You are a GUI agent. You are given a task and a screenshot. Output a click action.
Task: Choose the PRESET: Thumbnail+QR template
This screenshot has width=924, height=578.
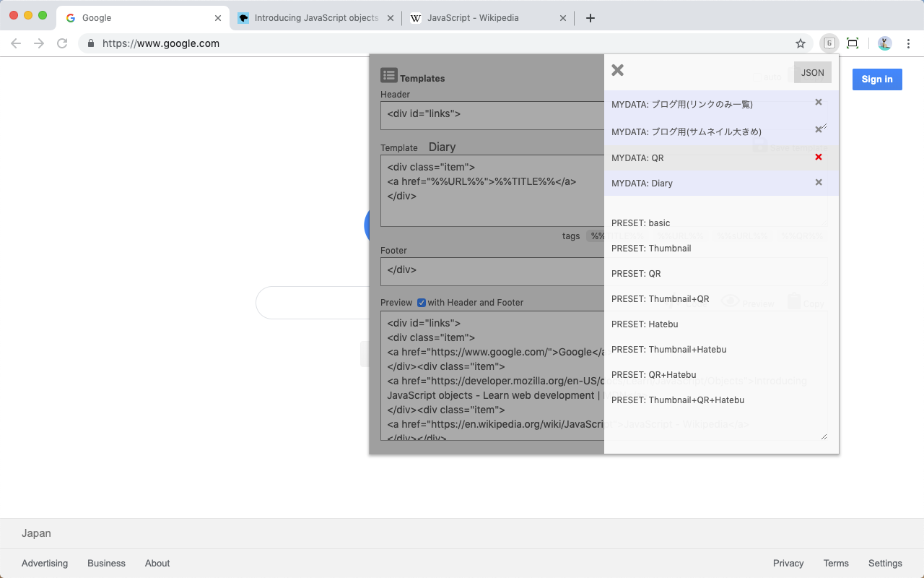(660, 299)
